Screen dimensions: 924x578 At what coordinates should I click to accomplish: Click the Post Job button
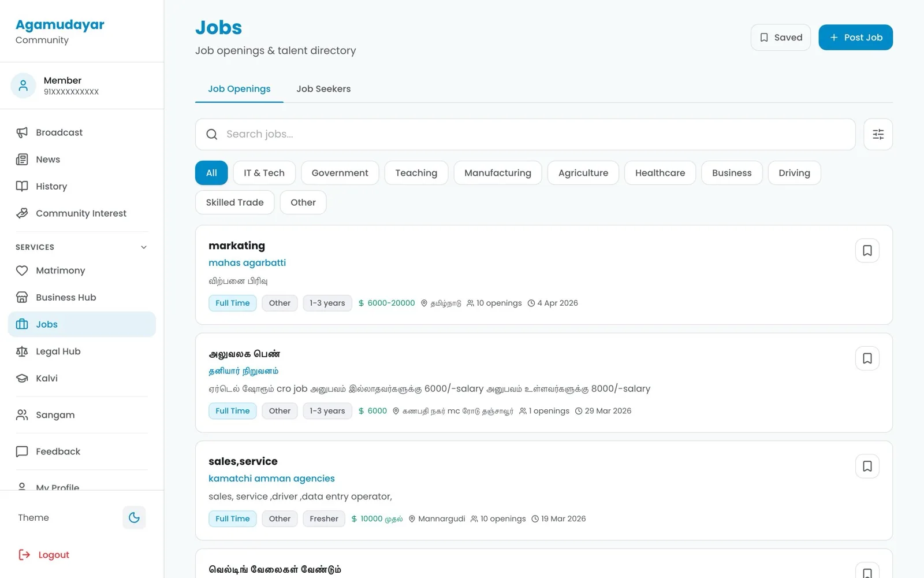click(x=855, y=38)
